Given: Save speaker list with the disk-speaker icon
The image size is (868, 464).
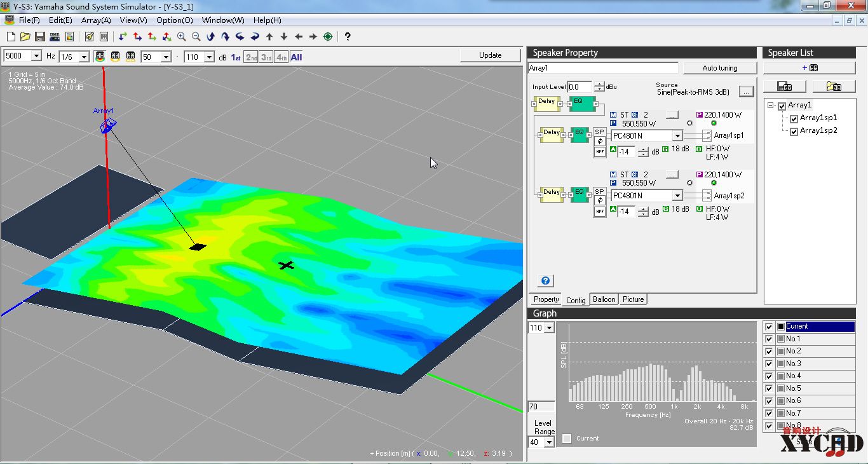Looking at the screenshot, I should (784, 86).
